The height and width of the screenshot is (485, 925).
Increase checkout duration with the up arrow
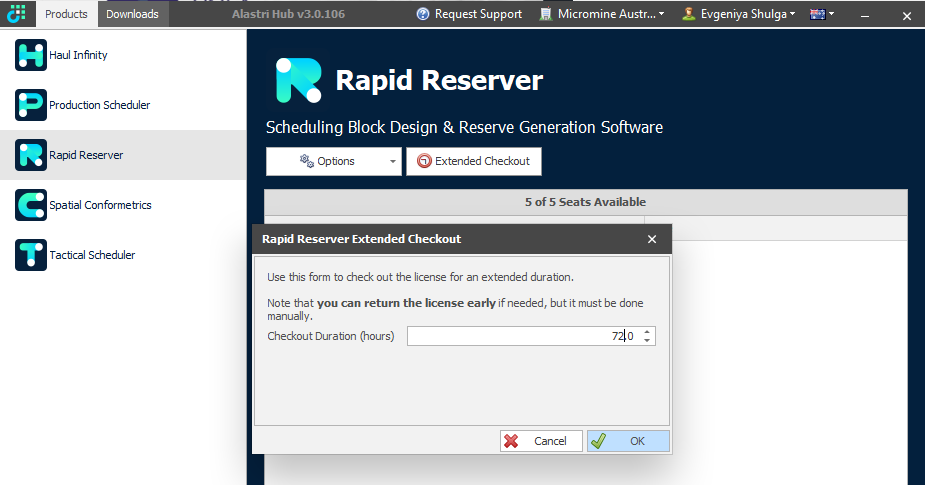click(647, 332)
